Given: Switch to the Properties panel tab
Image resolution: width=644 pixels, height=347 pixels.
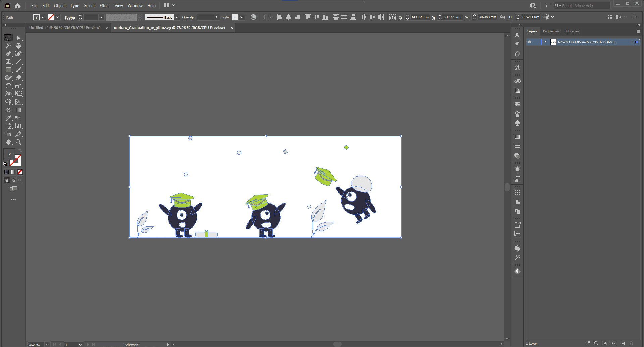Looking at the screenshot, I should (551, 31).
